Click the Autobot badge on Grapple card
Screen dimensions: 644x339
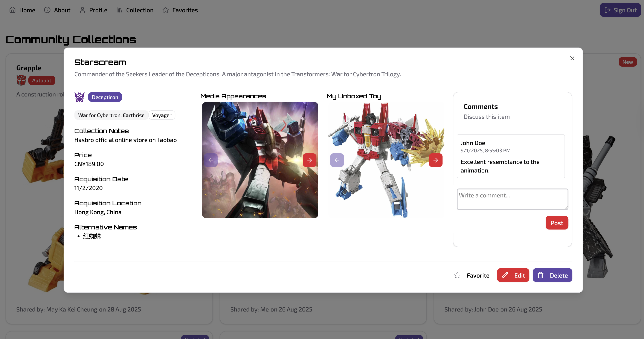point(41,80)
